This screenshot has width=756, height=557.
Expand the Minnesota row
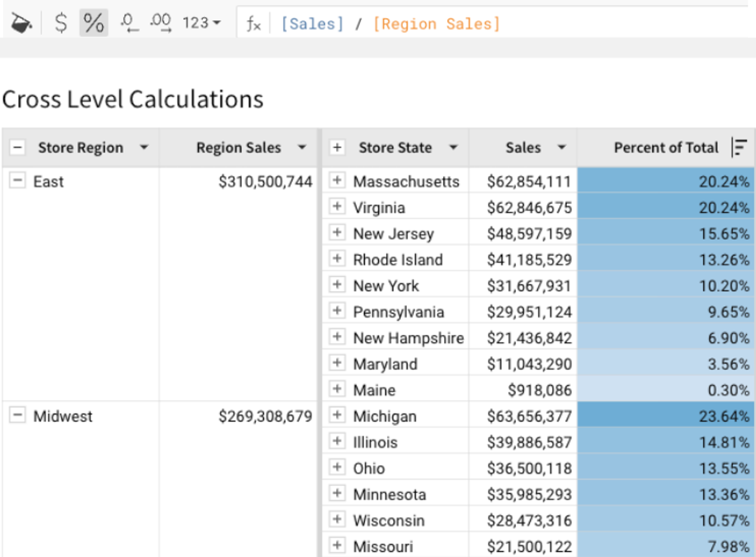(x=337, y=493)
